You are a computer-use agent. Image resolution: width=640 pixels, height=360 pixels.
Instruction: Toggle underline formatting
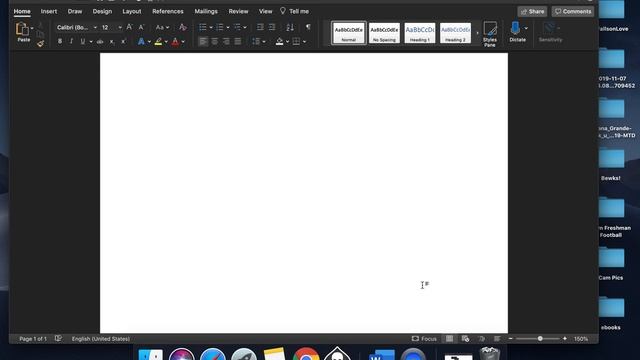tap(83, 42)
